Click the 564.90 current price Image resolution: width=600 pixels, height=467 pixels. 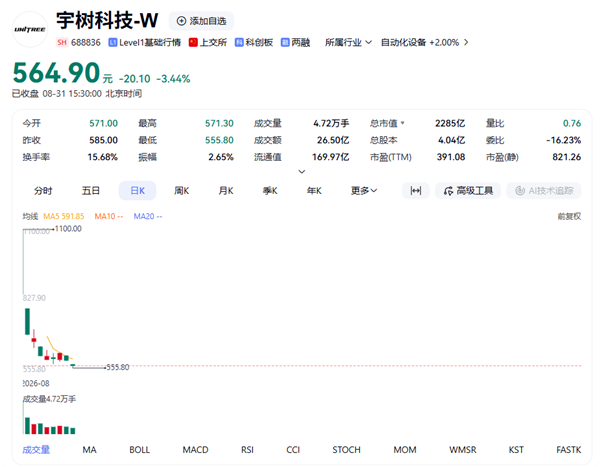[x=56, y=73]
